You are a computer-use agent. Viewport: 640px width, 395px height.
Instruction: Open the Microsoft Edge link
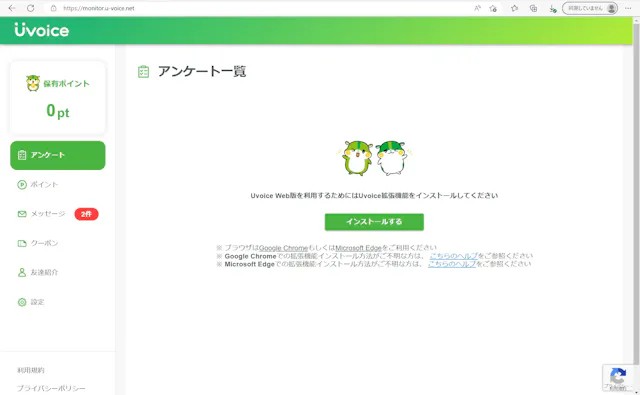(358, 248)
